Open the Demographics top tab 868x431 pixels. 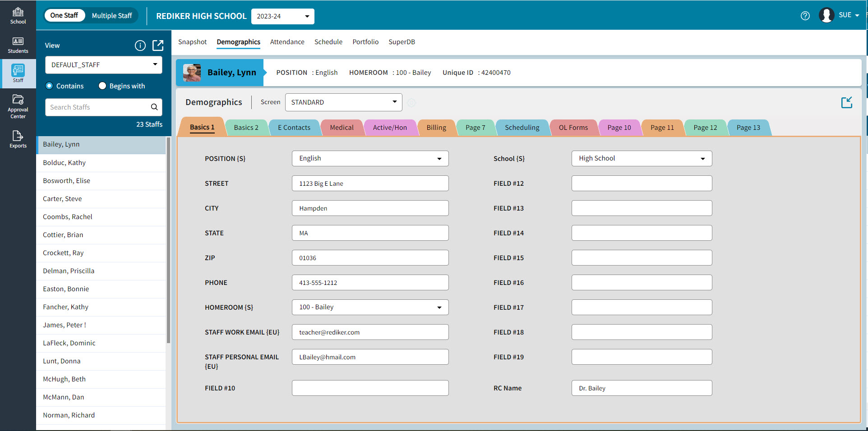coord(238,42)
